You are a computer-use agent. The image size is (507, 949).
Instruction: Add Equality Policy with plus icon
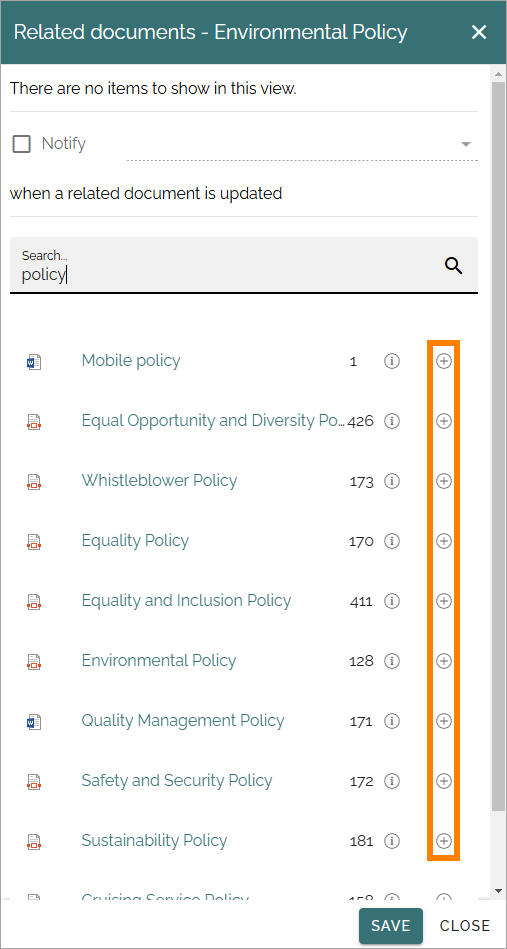(x=444, y=541)
